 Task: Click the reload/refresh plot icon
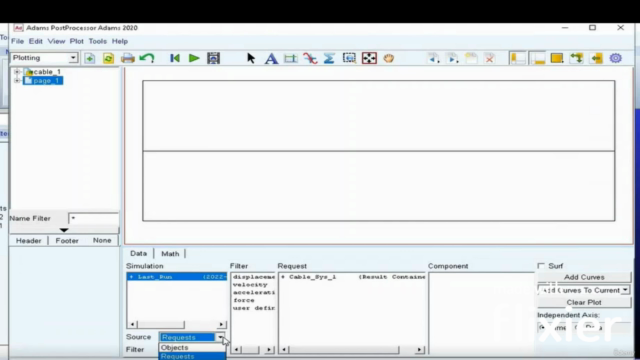(108, 58)
